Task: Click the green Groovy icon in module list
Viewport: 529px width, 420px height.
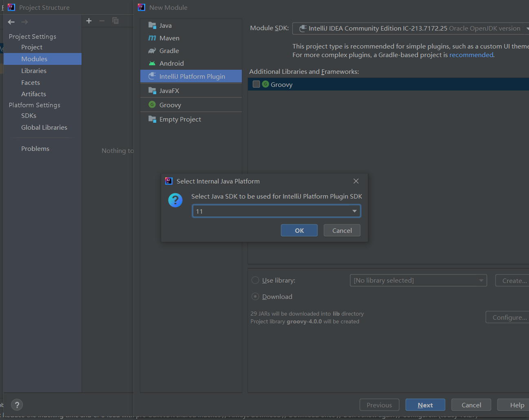Action: (152, 105)
